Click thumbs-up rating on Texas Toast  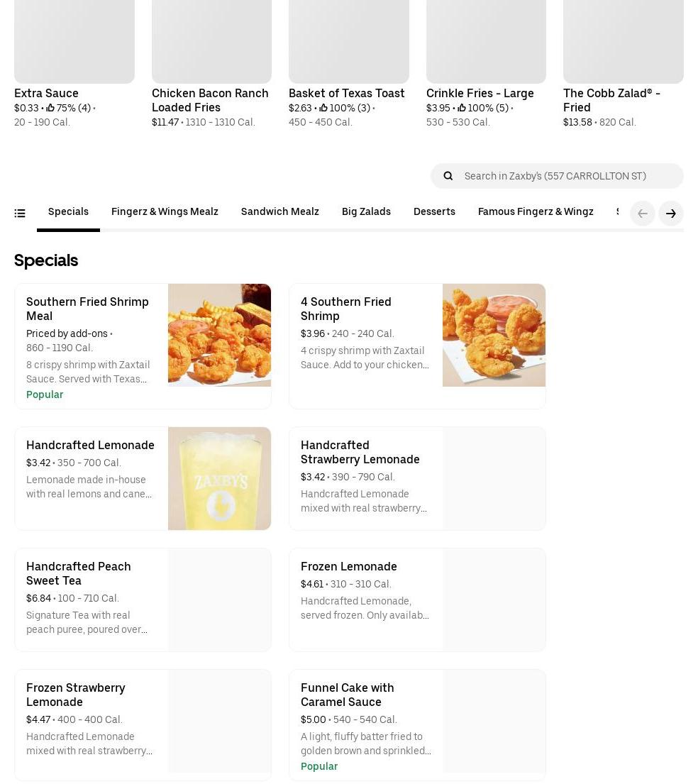(x=324, y=108)
